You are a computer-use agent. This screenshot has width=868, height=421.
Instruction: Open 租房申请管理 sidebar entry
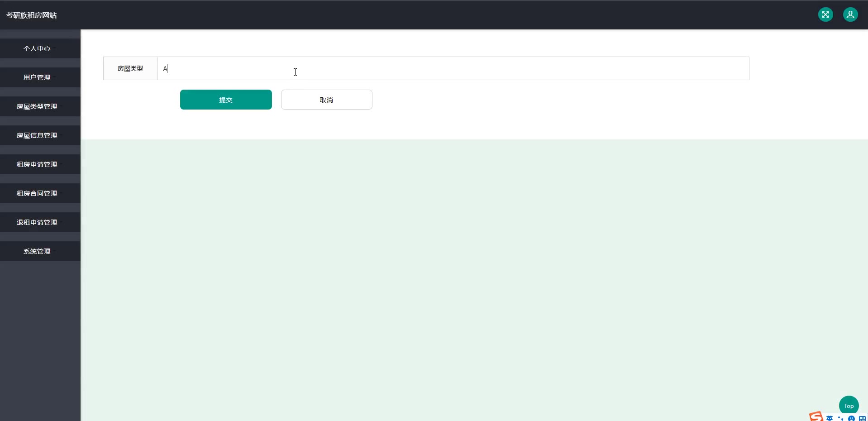(x=40, y=164)
